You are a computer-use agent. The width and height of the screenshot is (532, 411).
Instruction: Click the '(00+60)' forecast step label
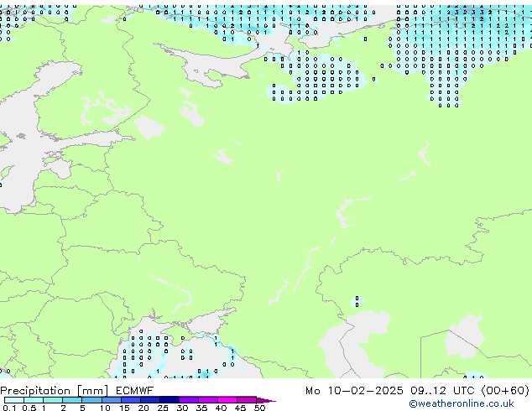505,391
